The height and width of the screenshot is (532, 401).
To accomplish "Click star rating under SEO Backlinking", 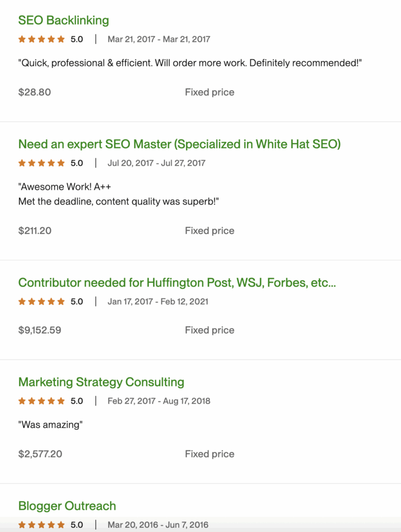I will click(42, 39).
